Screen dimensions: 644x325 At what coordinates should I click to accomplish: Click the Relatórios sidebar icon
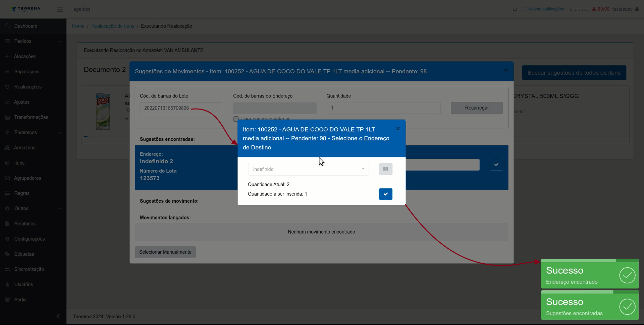tap(7, 223)
